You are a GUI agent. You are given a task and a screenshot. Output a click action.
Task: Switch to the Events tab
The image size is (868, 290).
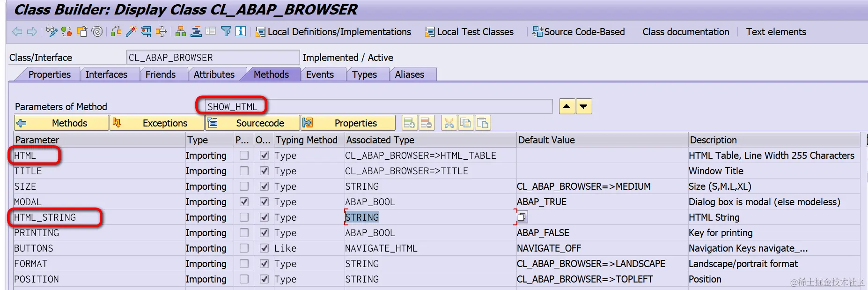pos(320,74)
